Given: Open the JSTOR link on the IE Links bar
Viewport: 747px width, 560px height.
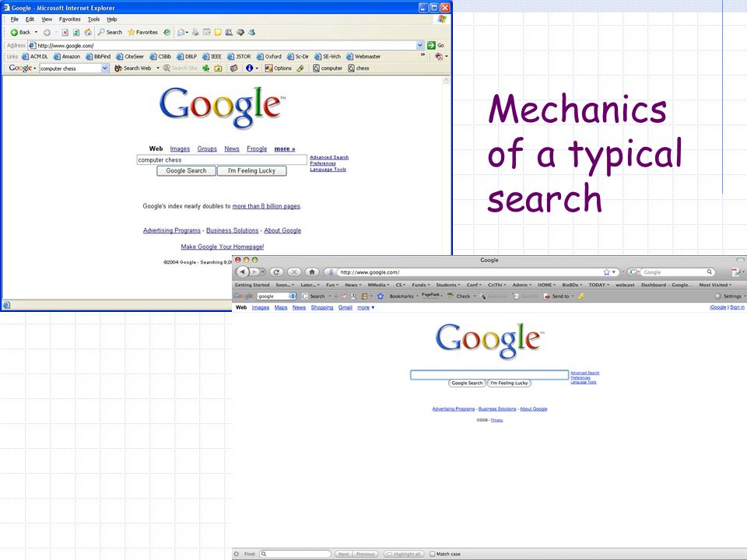Looking at the screenshot, I should pos(240,56).
